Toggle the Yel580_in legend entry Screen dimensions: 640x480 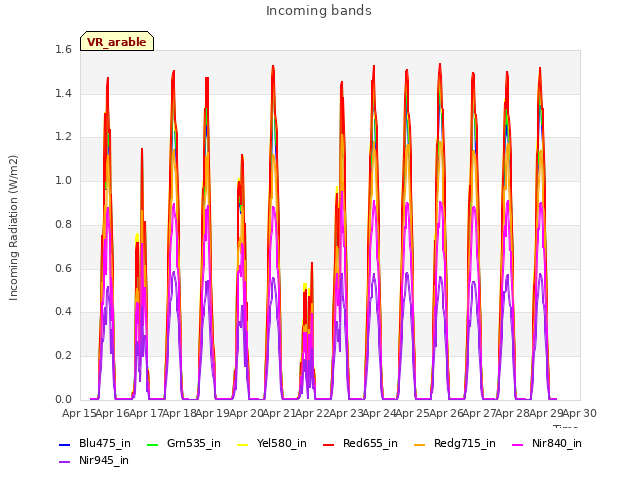coord(271,444)
